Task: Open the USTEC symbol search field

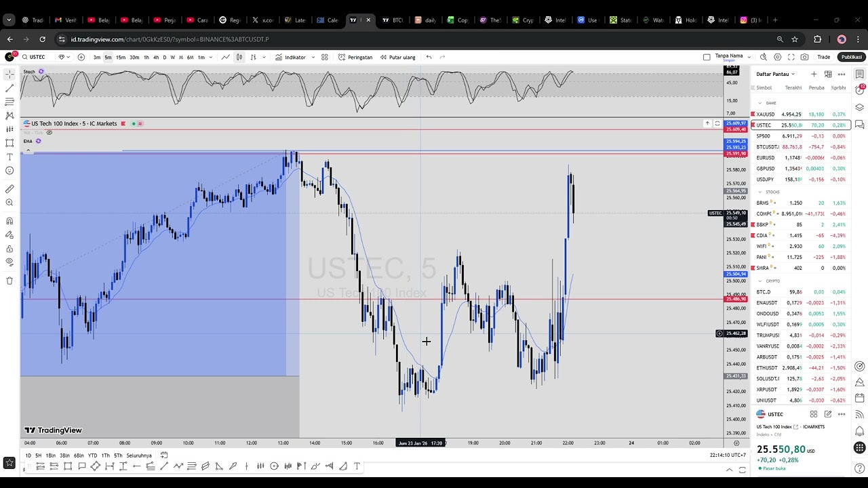Action: click(x=37, y=57)
